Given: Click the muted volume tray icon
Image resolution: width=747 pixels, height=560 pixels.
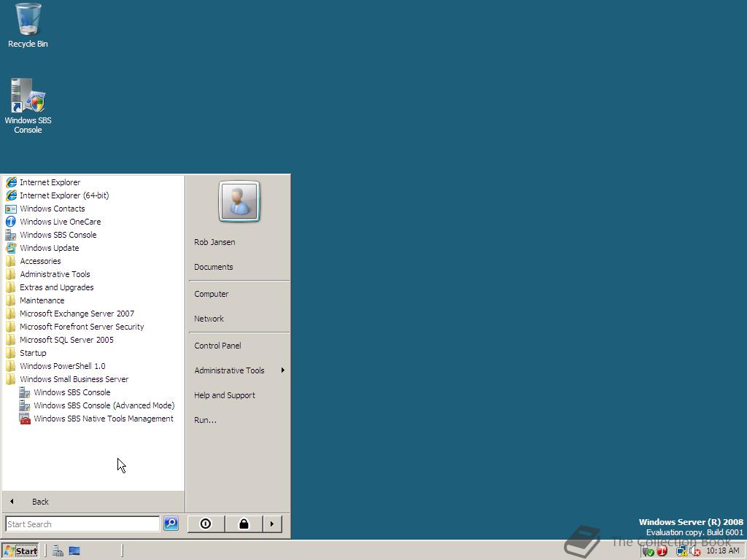Looking at the screenshot, I should point(695,551).
